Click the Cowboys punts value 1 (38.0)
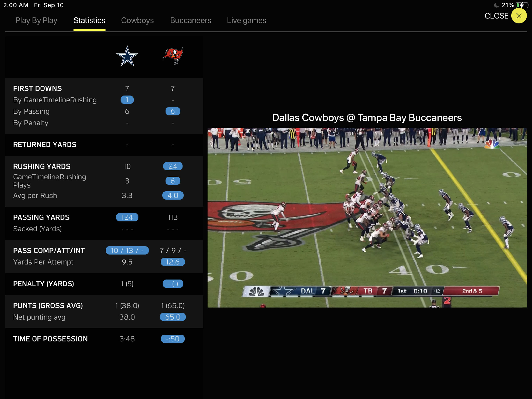The width and height of the screenshot is (532, 399). (x=127, y=306)
